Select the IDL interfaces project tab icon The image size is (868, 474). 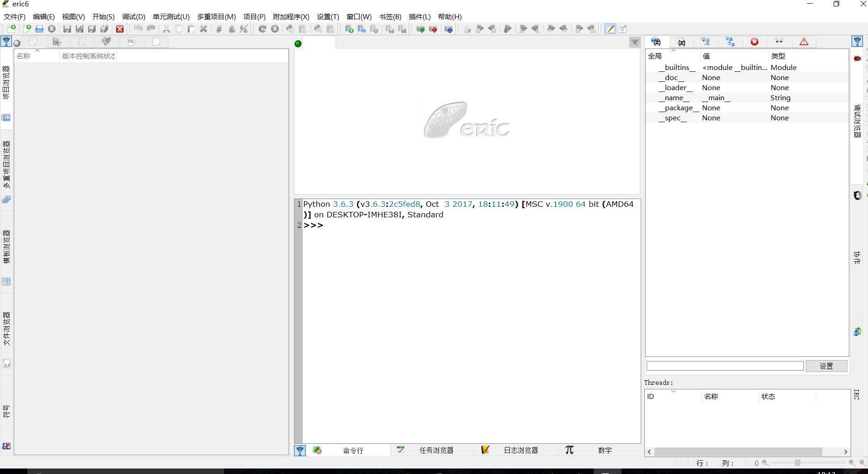(131, 42)
